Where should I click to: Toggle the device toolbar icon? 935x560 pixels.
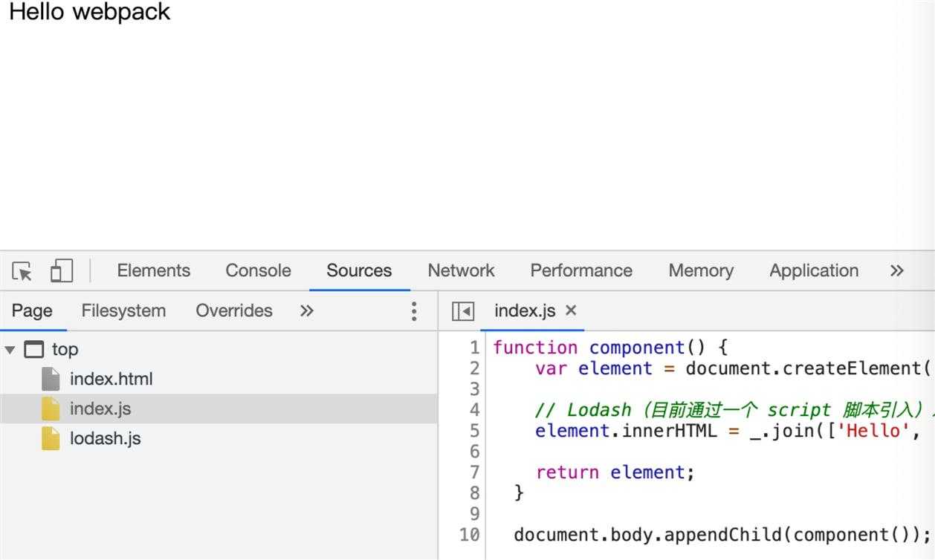(x=61, y=271)
